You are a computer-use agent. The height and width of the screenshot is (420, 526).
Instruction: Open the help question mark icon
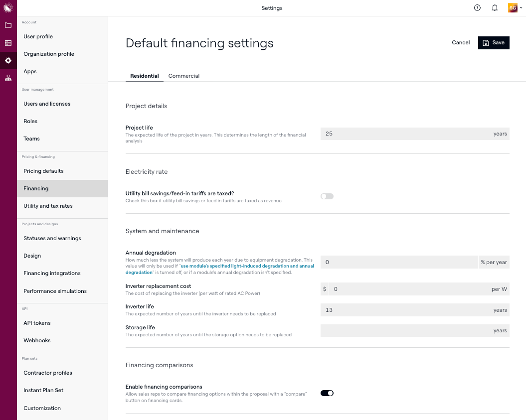[477, 8]
